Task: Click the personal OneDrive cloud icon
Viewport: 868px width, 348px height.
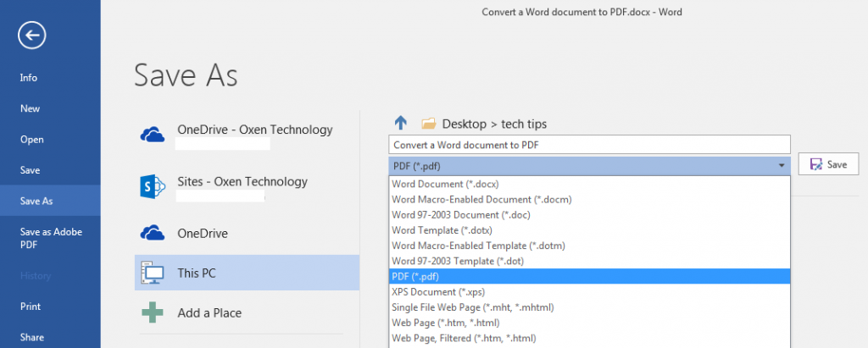Action: pyautogui.click(x=153, y=232)
